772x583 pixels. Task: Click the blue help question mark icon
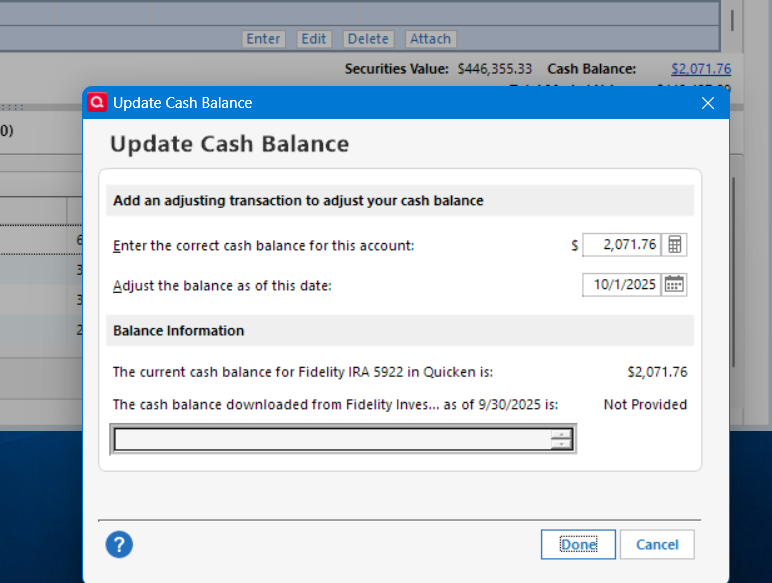119,545
